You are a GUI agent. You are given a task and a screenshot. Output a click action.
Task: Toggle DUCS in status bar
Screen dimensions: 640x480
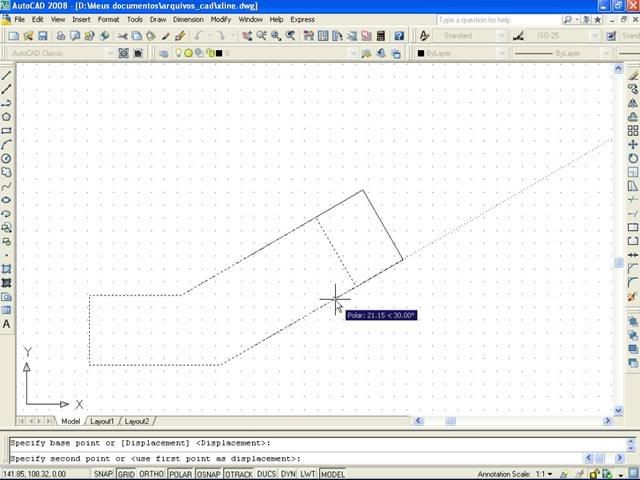pos(267,474)
